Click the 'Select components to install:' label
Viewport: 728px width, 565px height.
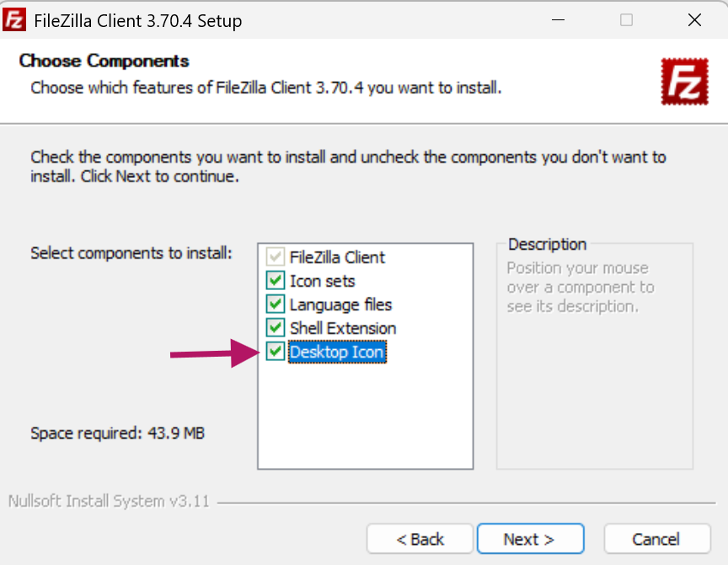coord(131,253)
